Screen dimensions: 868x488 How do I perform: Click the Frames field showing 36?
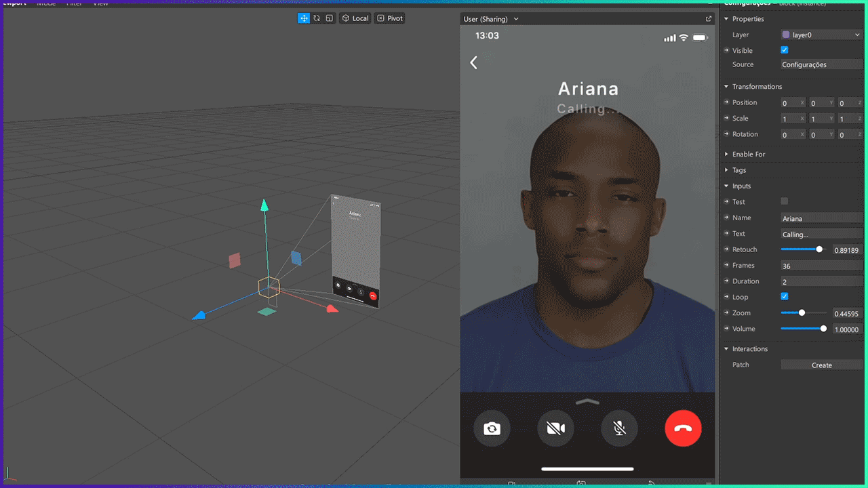822,266
